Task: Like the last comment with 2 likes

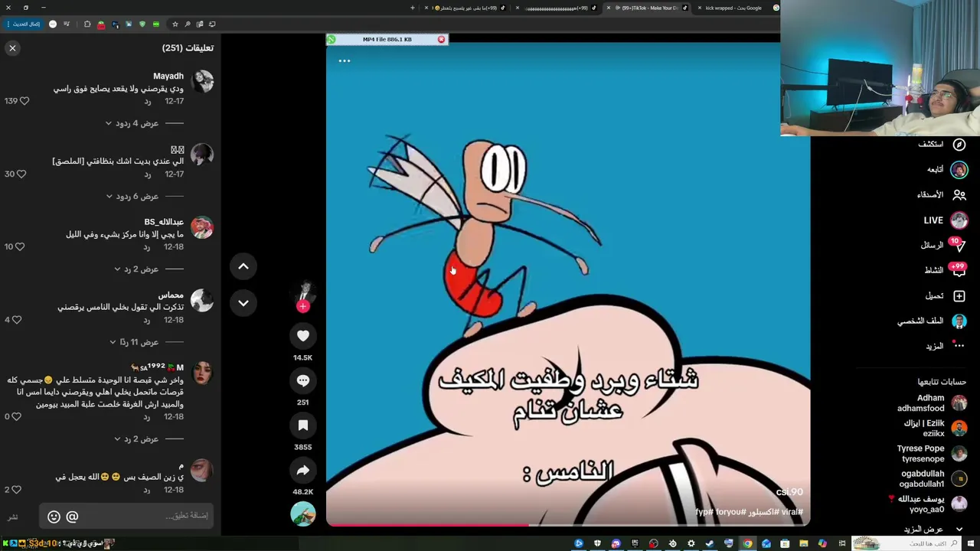Action: point(17,490)
